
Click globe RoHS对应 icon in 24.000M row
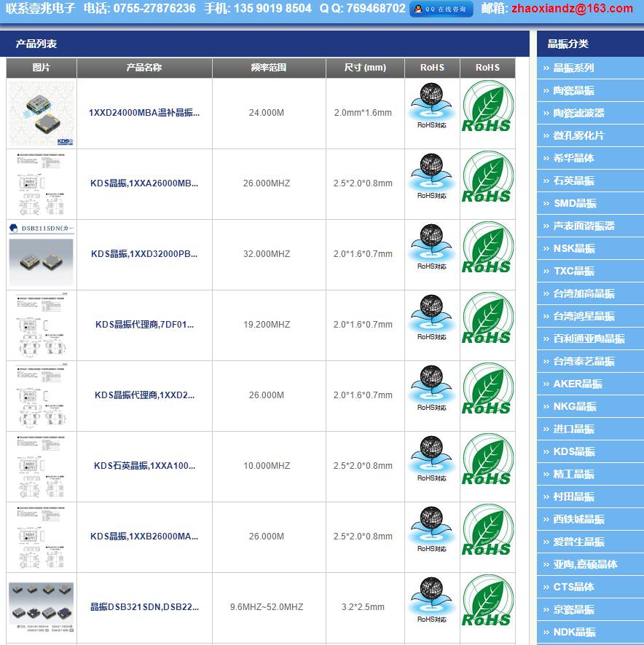pos(431,106)
